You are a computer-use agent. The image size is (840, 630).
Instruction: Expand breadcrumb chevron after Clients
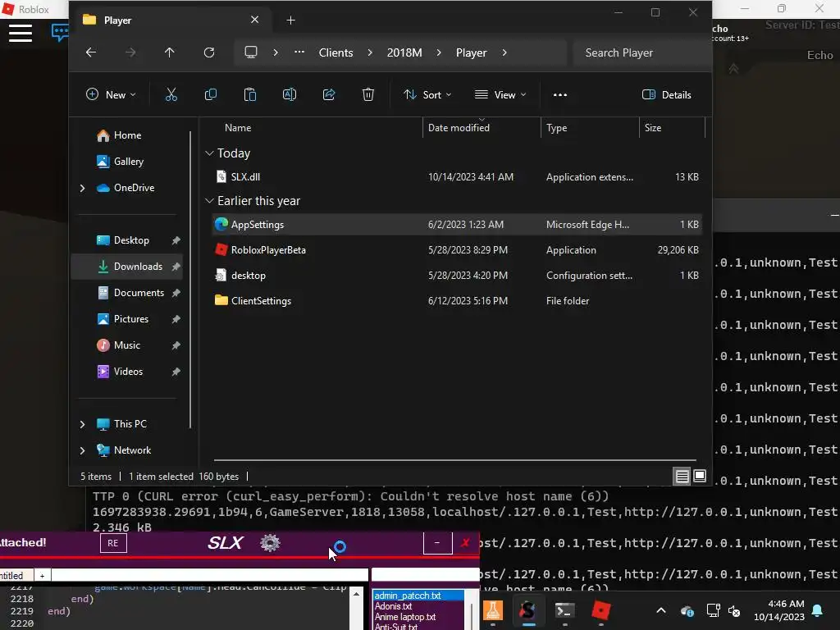pos(370,52)
